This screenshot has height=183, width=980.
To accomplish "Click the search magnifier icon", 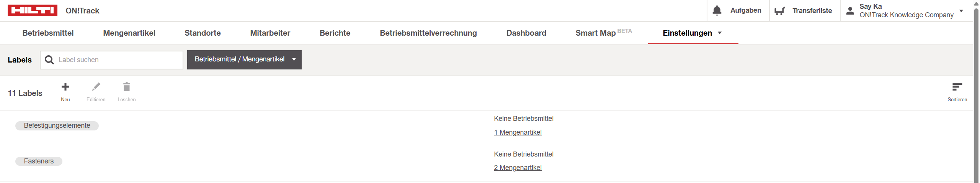I will pyautogui.click(x=49, y=60).
